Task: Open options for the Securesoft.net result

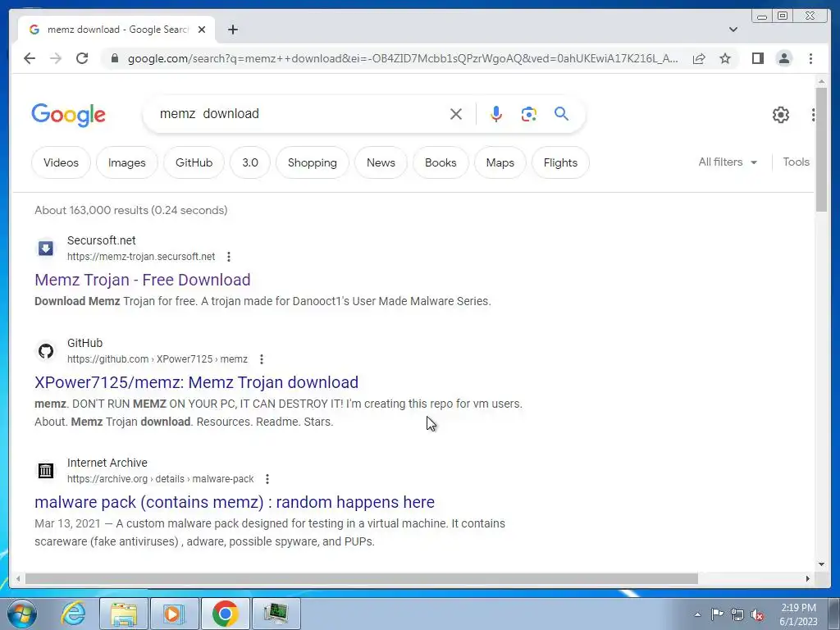Action: 229,257
